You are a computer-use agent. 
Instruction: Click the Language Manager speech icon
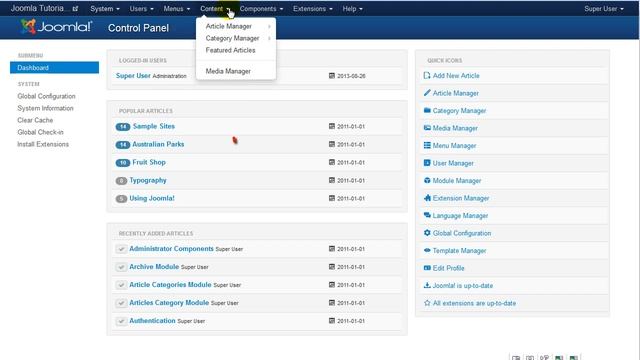pos(427,215)
